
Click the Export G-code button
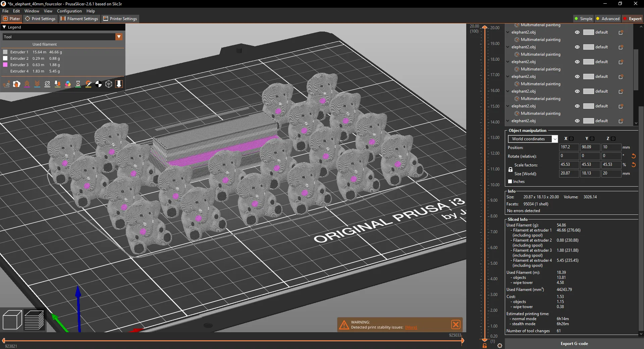(574, 344)
